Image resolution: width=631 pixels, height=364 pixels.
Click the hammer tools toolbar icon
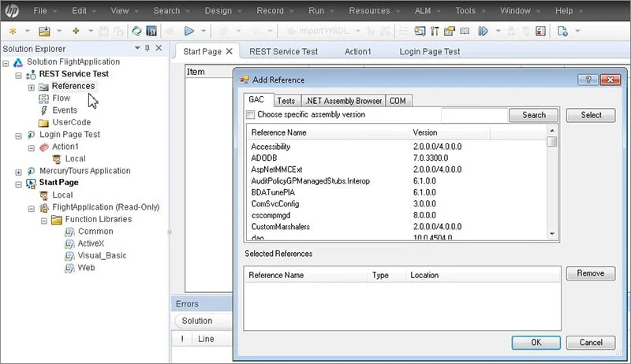pyautogui.click(x=435, y=31)
